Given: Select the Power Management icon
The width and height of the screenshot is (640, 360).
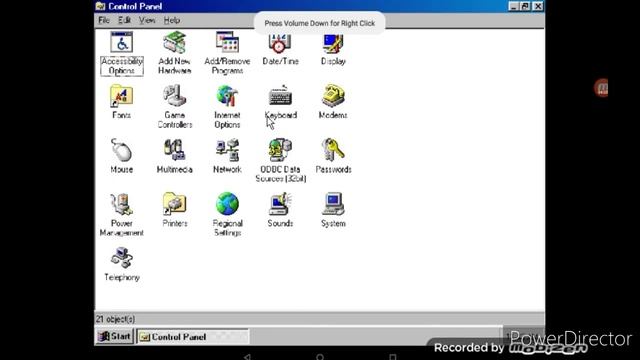Looking at the screenshot, I should 122,204.
